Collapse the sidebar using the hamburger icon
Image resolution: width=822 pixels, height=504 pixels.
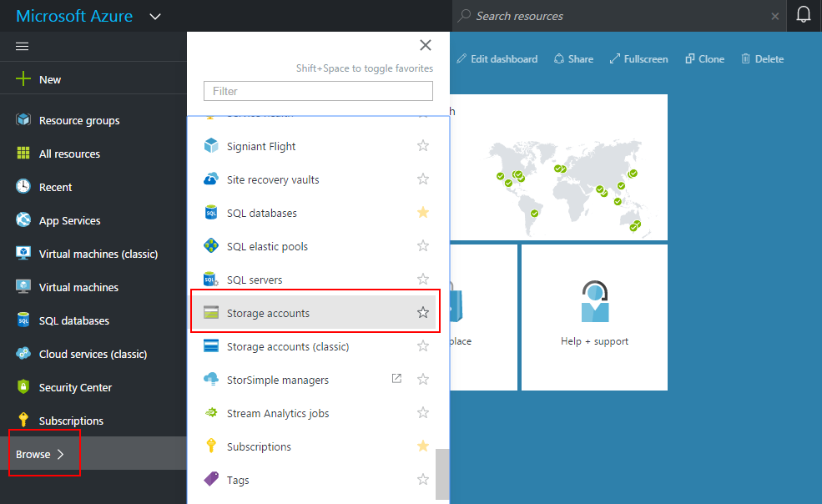point(23,46)
